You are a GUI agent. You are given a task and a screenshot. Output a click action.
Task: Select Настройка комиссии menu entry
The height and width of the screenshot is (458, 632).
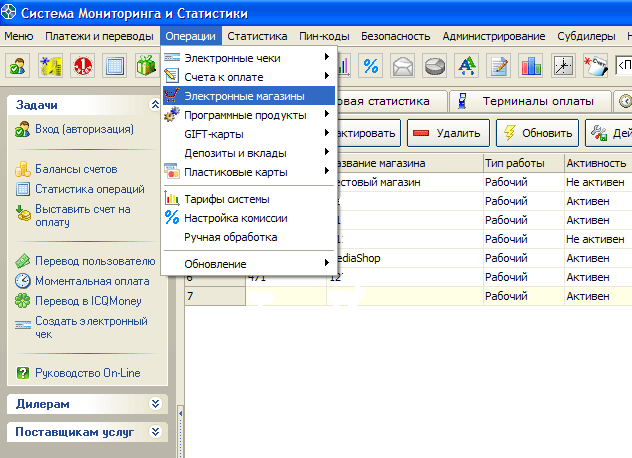[235, 218]
